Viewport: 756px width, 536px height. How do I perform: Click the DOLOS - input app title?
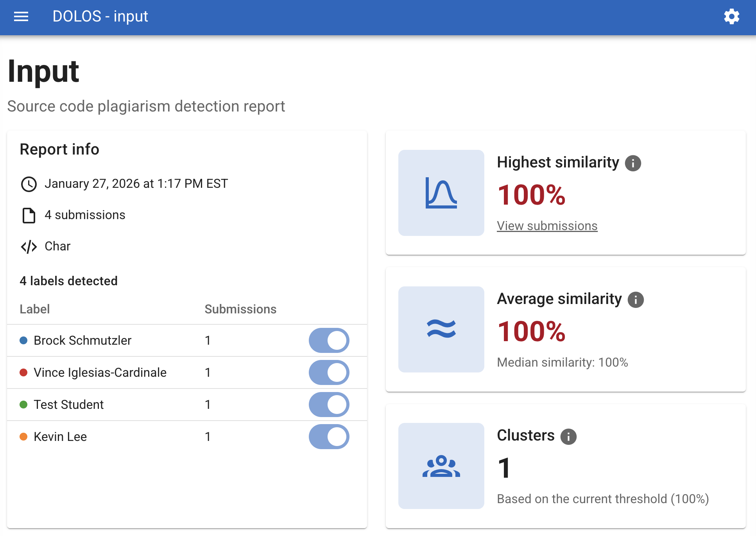[x=100, y=16]
